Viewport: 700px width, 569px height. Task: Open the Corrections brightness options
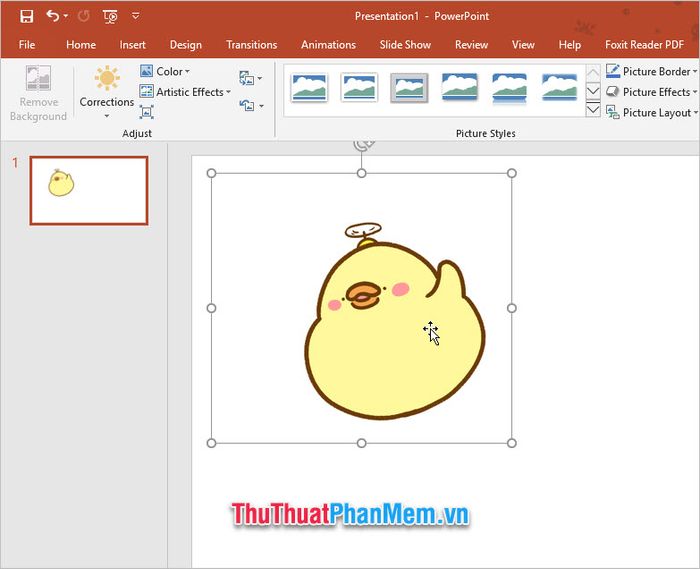(107, 93)
